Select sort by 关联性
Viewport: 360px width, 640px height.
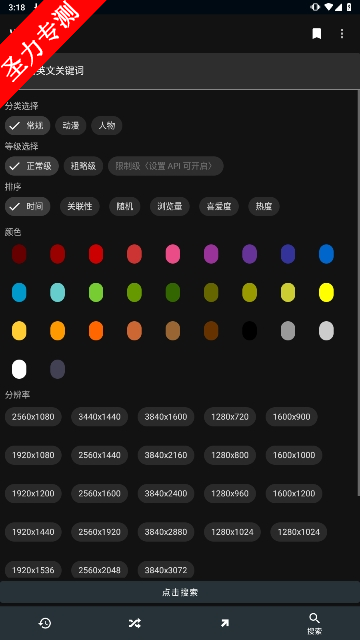click(80, 207)
